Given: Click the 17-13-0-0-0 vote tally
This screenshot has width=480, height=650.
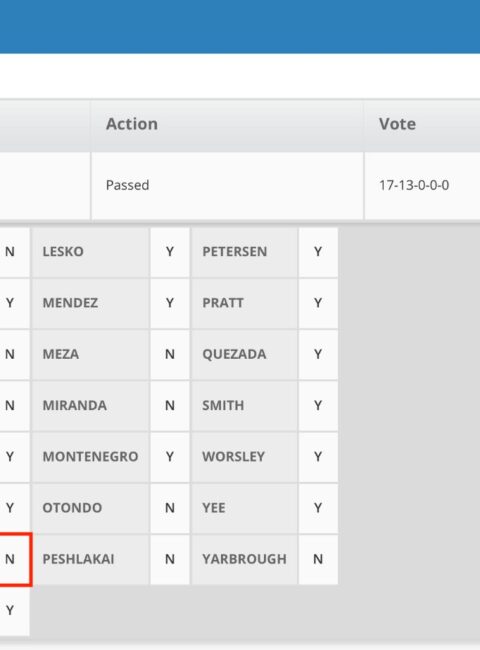Looking at the screenshot, I should tap(414, 185).
